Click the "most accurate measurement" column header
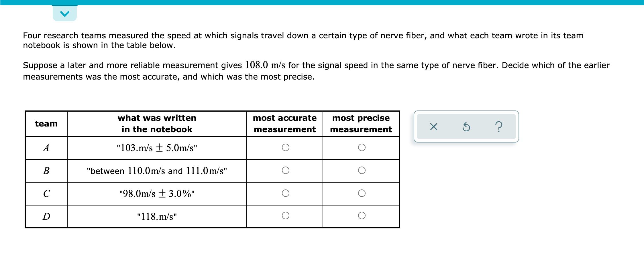The height and width of the screenshot is (257, 644). tap(285, 124)
